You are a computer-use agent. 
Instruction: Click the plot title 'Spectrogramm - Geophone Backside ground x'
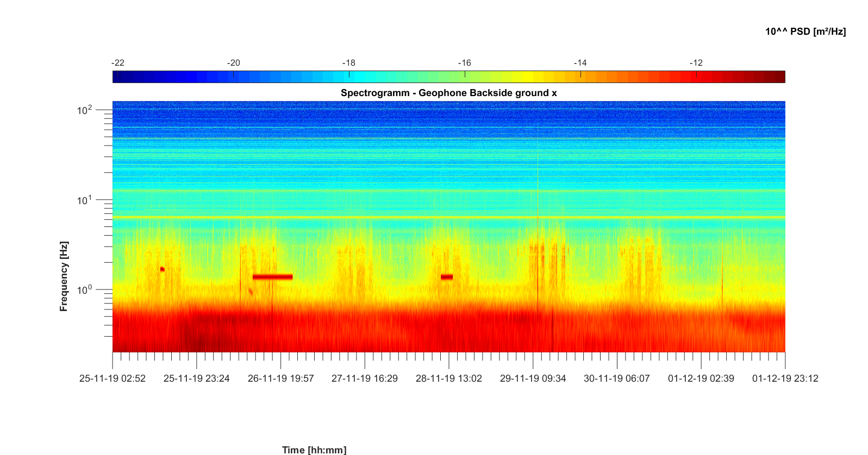click(448, 93)
